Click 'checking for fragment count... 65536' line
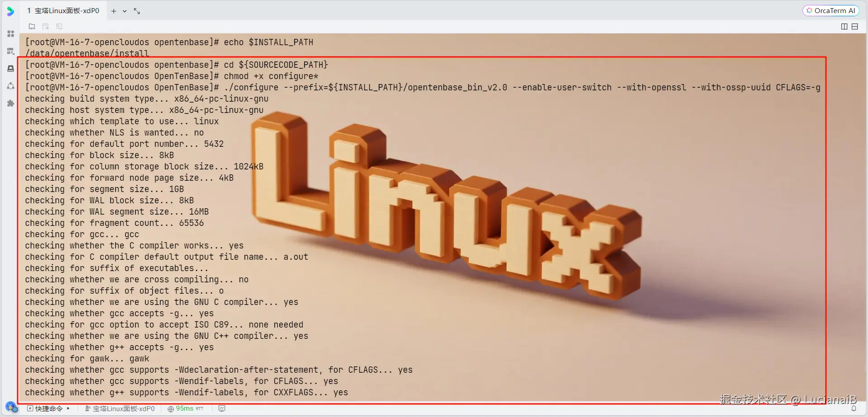868x417 pixels. [114, 223]
